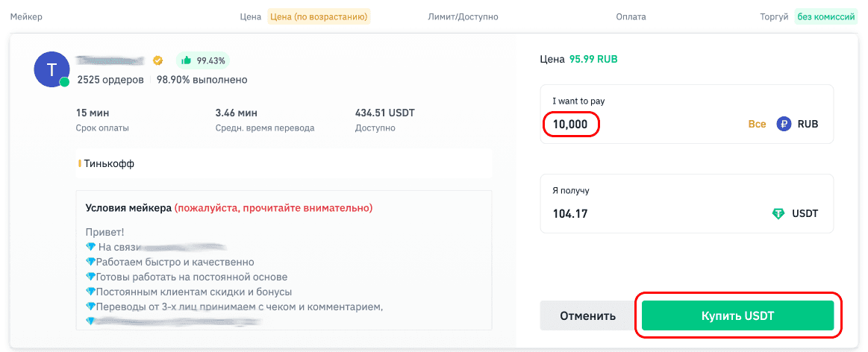Click the I want to pay label
The height and width of the screenshot is (352, 868).
(578, 101)
